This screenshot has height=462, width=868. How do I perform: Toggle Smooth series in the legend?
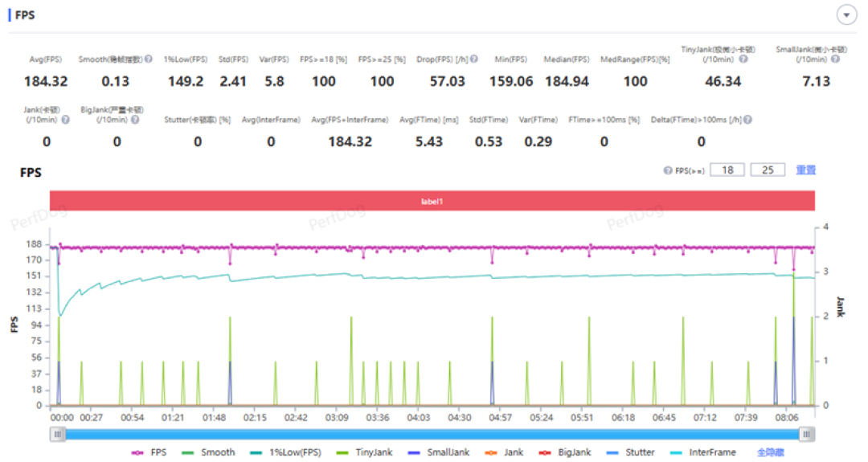pos(208,452)
